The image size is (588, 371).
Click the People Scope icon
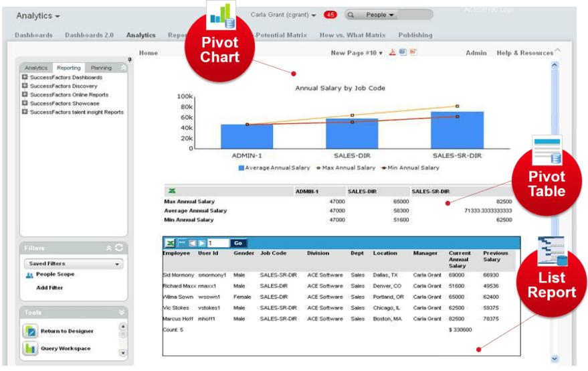tap(29, 275)
